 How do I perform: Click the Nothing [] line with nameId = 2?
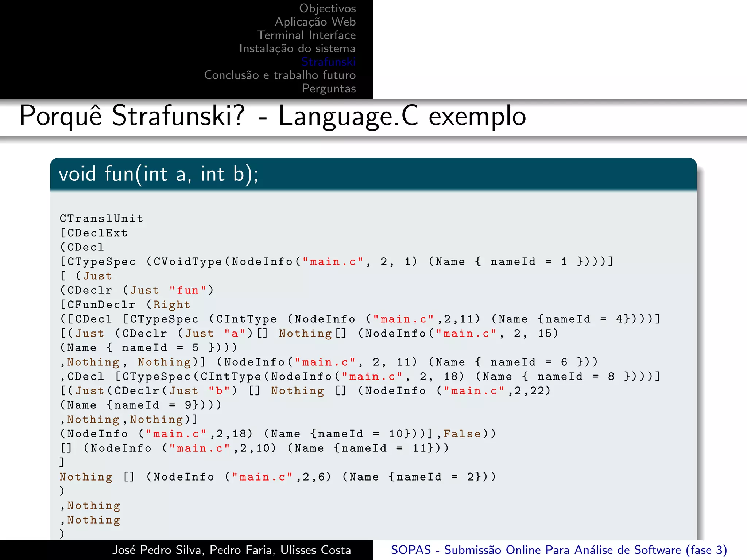[x=278, y=477]
